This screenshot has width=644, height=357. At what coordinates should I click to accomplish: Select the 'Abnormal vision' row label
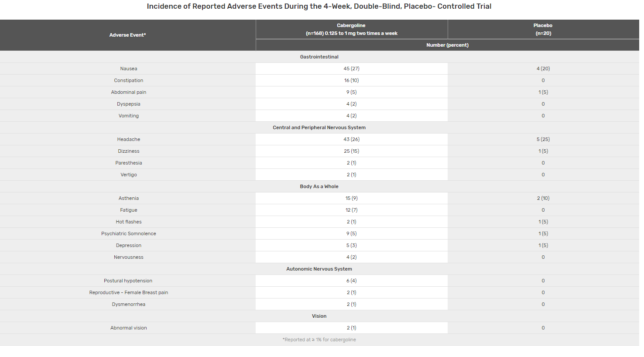coord(129,328)
